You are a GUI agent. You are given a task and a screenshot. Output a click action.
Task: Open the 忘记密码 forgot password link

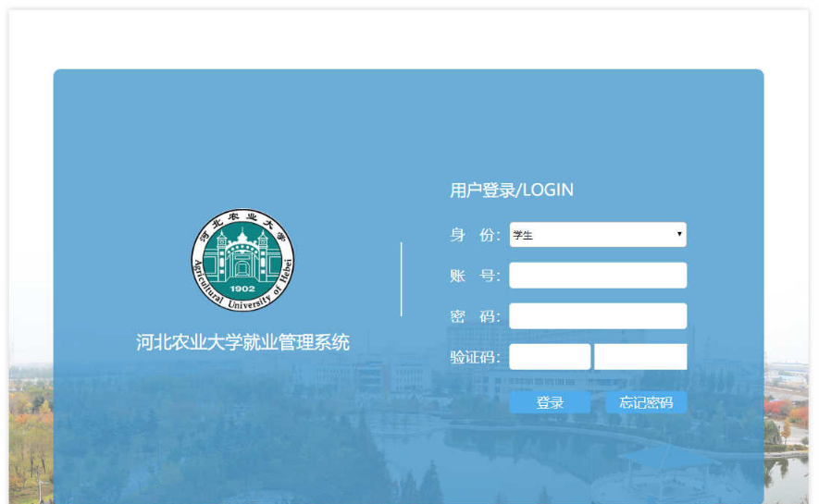coord(646,402)
